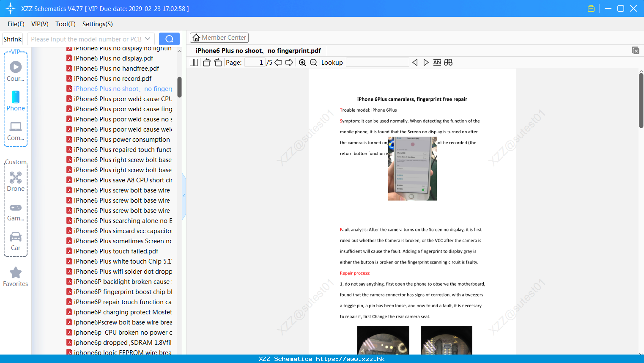
Task: Close the open PDF tab panel icon
Action: click(636, 50)
